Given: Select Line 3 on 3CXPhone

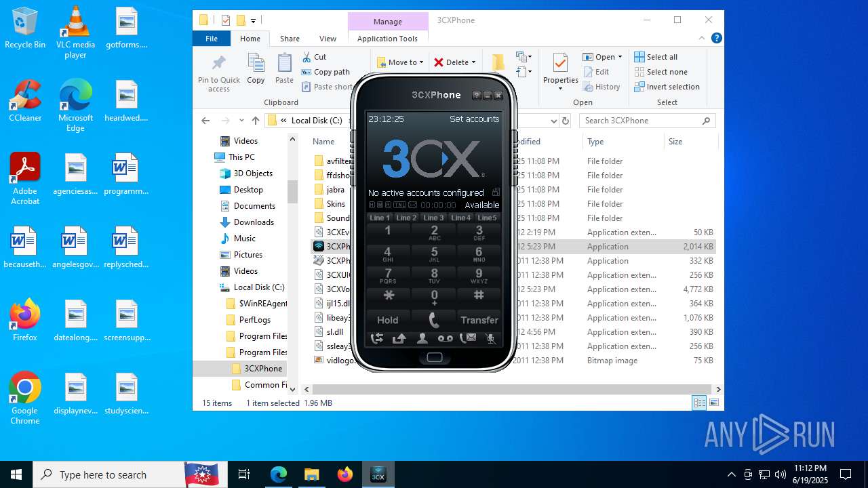Looking at the screenshot, I should tap(433, 218).
